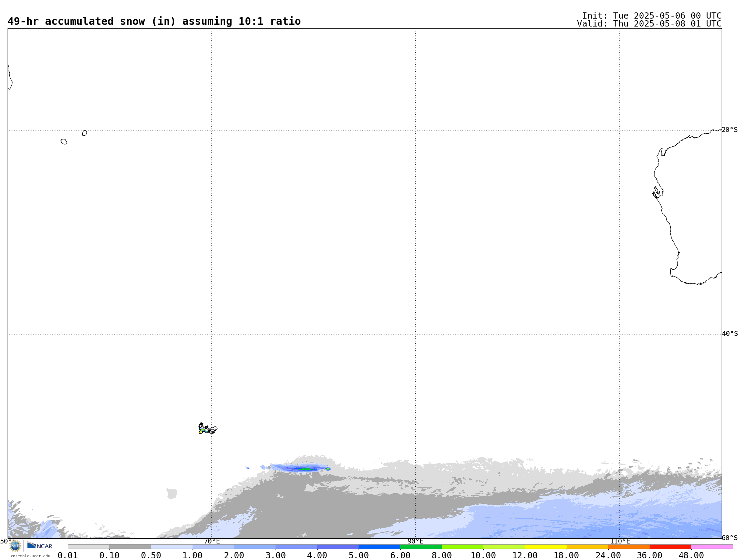This screenshot has height=560, width=744.
Task: Click the 20°S latitude label
Action: click(x=730, y=130)
